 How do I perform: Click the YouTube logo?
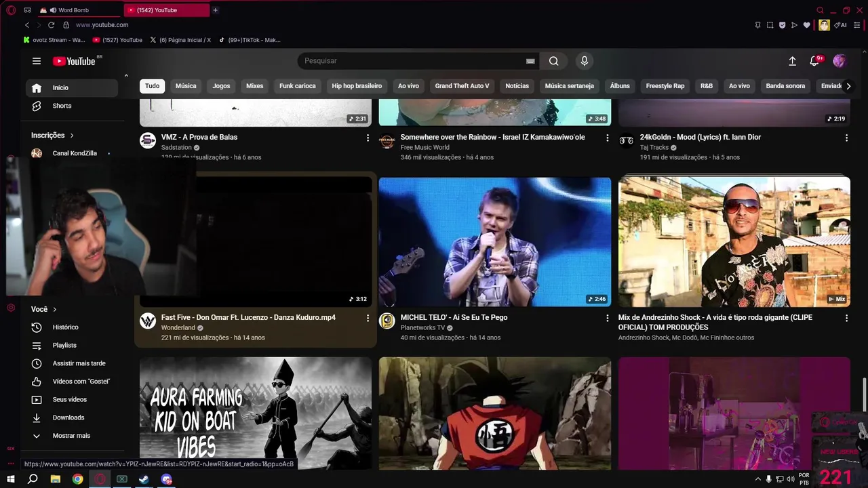74,61
